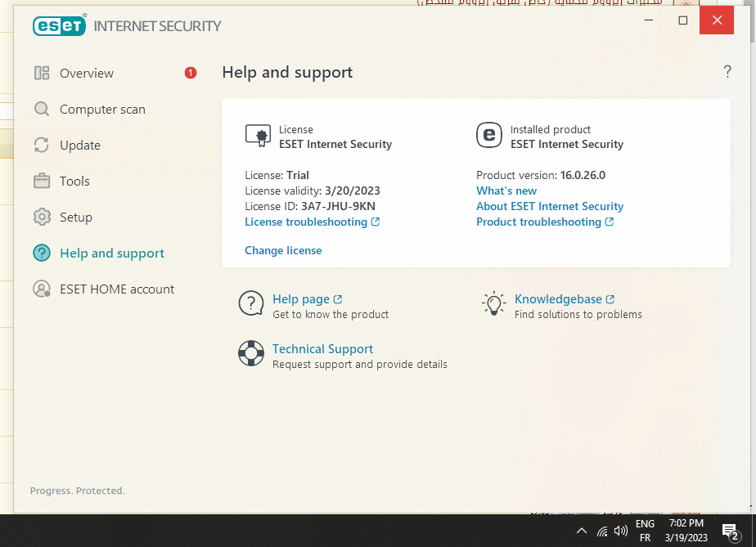
Task: Click Change license
Action: (x=283, y=251)
